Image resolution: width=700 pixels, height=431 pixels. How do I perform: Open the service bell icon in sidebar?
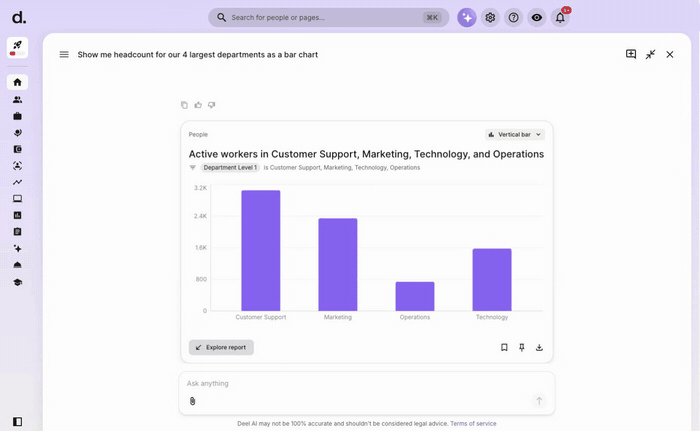click(x=17, y=265)
